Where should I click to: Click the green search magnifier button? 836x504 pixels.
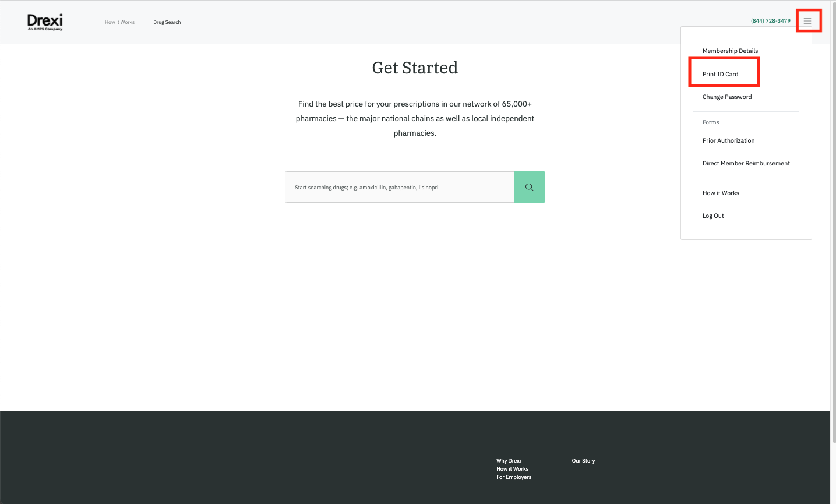(529, 187)
